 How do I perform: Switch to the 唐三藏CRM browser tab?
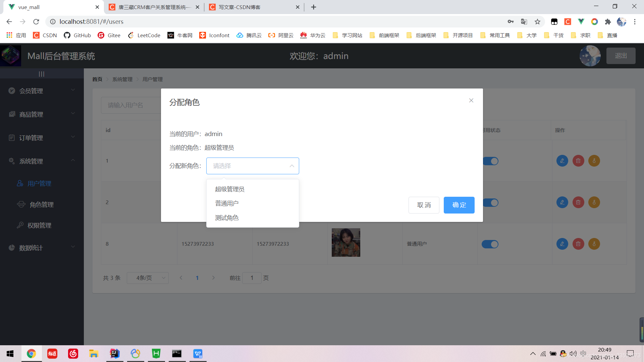point(154,7)
